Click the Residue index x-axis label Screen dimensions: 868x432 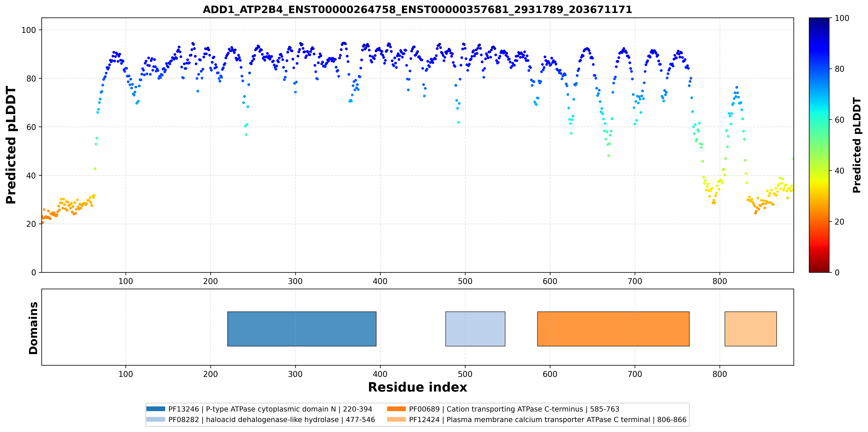pyautogui.click(x=418, y=387)
